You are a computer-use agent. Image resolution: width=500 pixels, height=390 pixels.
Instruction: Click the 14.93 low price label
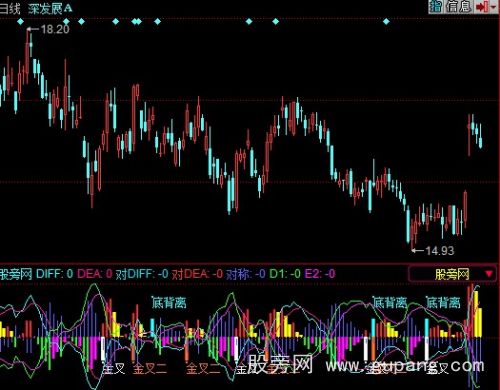(x=439, y=250)
